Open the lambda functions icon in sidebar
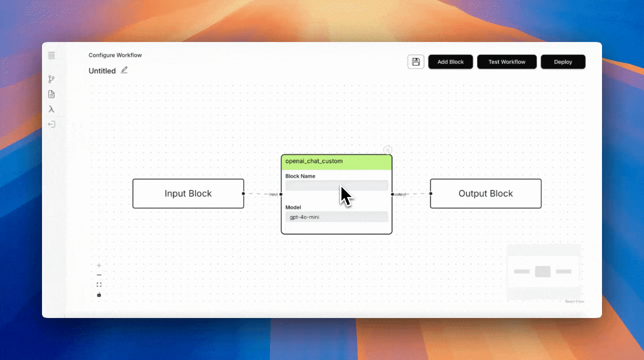The image size is (644, 360). pos(51,109)
